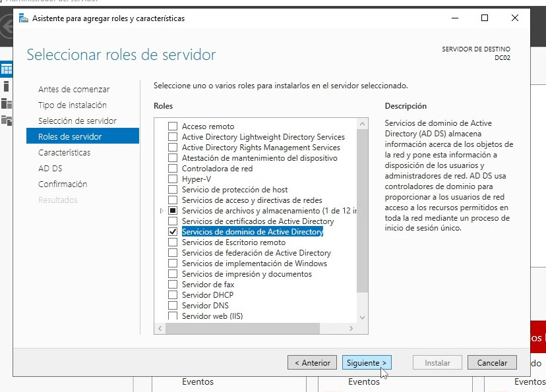This screenshot has height=392, width=546.
Task: Select the Local Server icon in sidebar
Action: tap(7, 86)
